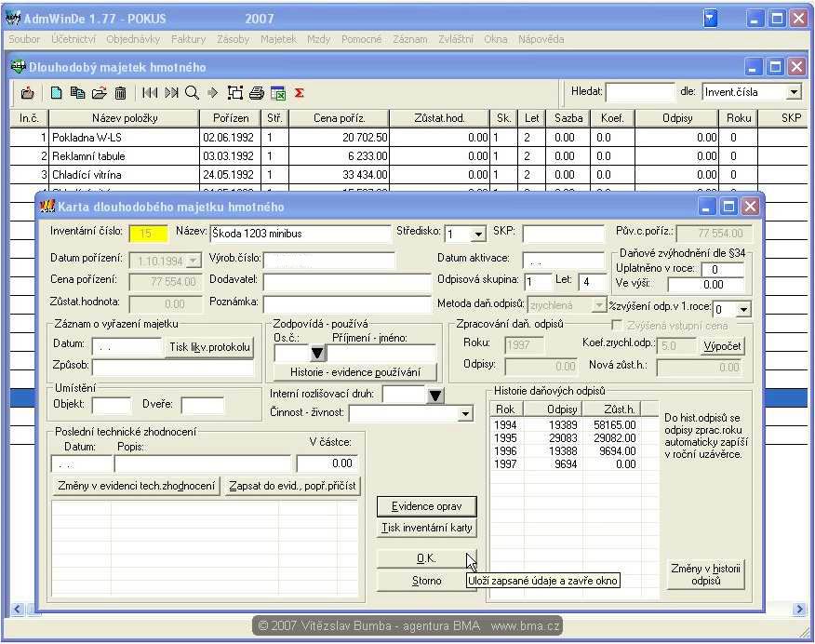
Task: Open the Nápověda menu
Action: (541, 39)
